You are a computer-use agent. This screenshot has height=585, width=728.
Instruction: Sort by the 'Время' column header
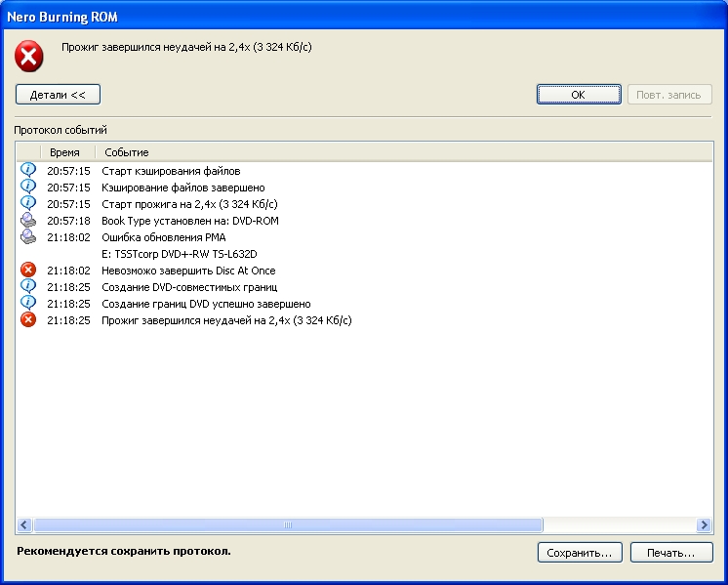click(x=65, y=153)
